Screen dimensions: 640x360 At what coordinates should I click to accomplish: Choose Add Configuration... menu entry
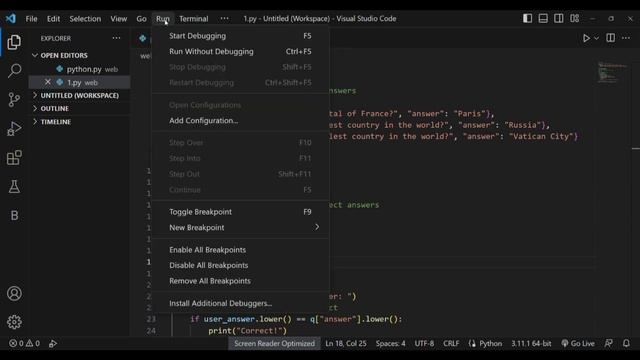240,120
